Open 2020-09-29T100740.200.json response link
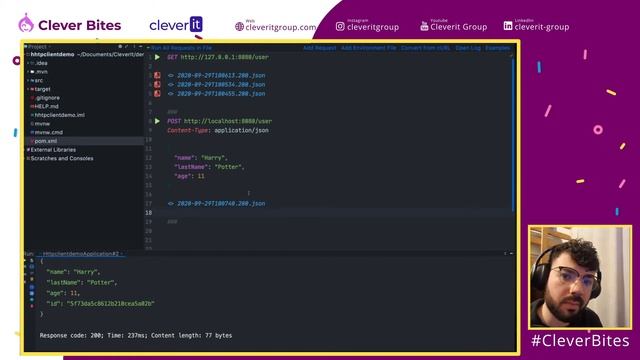This screenshot has width=640, height=360. (221, 203)
